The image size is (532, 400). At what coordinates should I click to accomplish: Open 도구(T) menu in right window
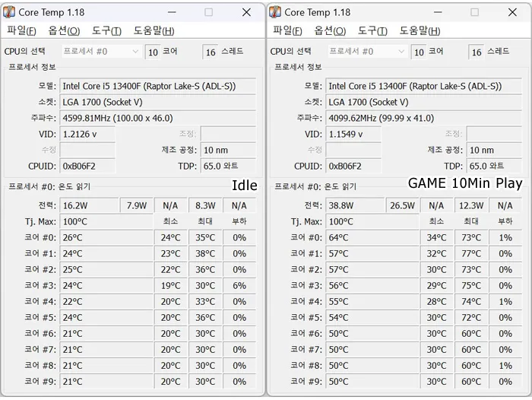372,30
